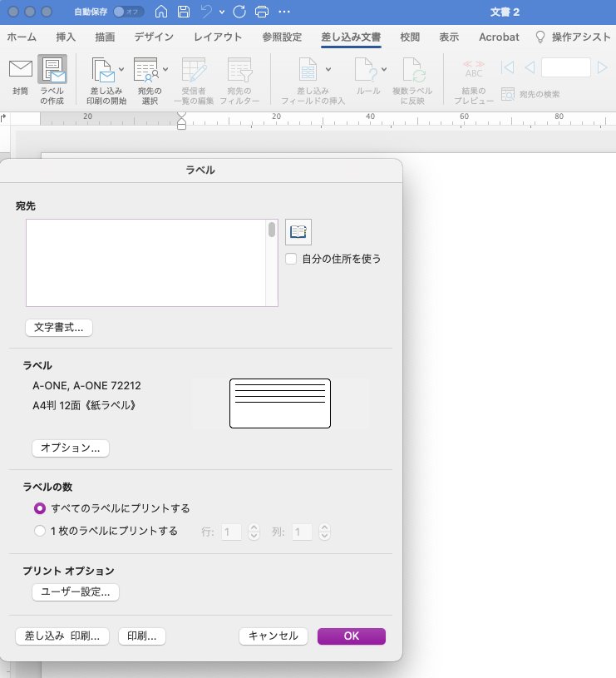This screenshot has width=616, height=678.
Task: Confirm the dialog with OK button
Action: pyautogui.click(x=352, y=636)
